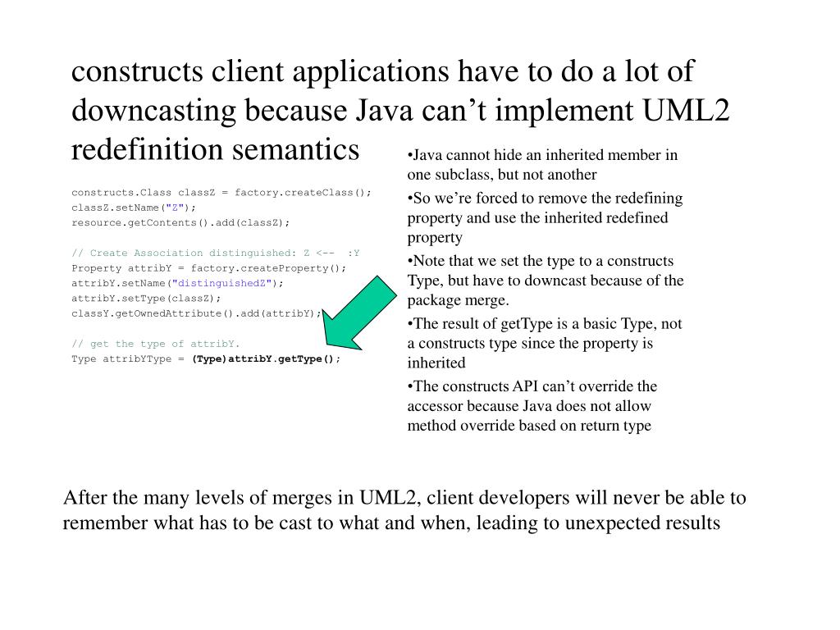Click the line "property and use the inherited redefined"

pos(537,218)
